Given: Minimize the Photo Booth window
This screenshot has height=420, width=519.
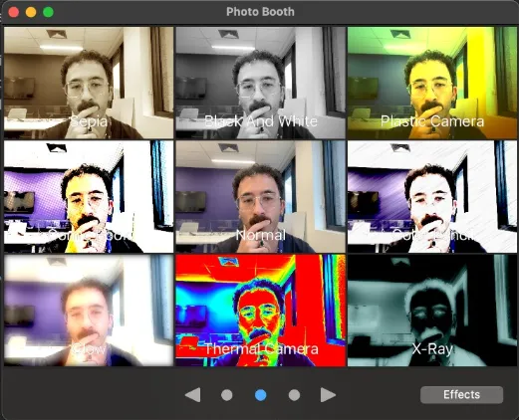Looking at the screenshot, I should coord(31,12).
